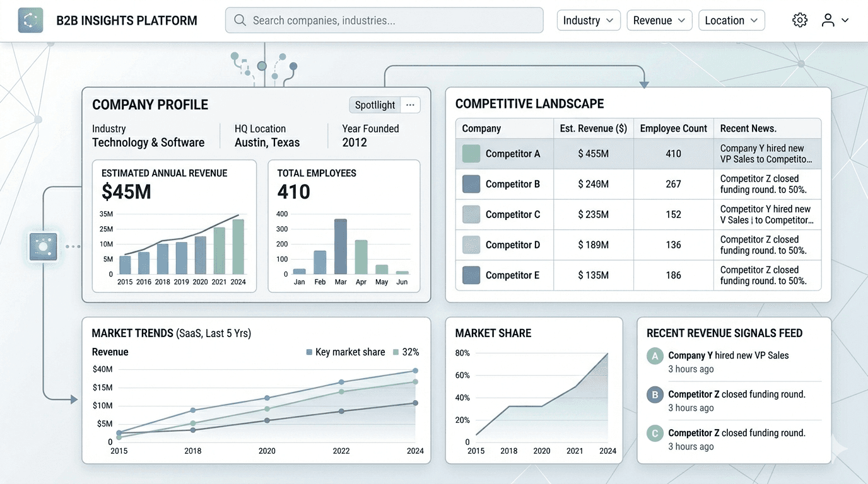Click avatar C in Revenue Signals Feed
The image size is (868, 484).
click(655, 434)
